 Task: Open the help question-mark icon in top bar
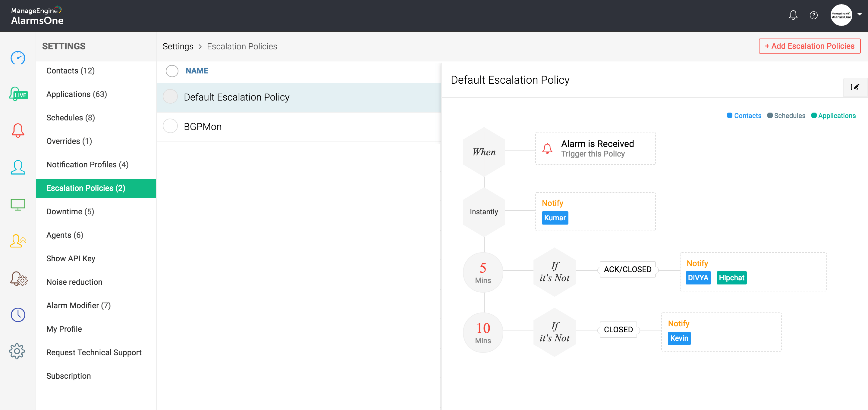[x=814, y=15]
